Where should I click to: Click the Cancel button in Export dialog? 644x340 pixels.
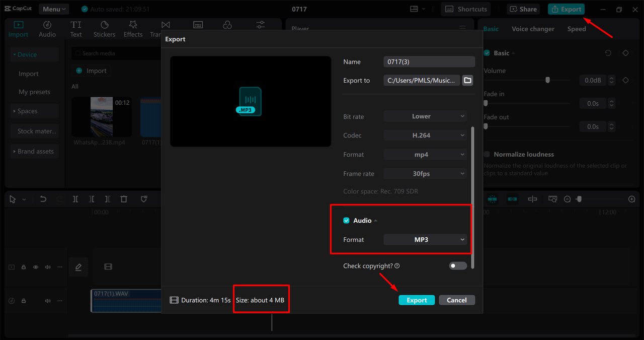tap(456, 300)
